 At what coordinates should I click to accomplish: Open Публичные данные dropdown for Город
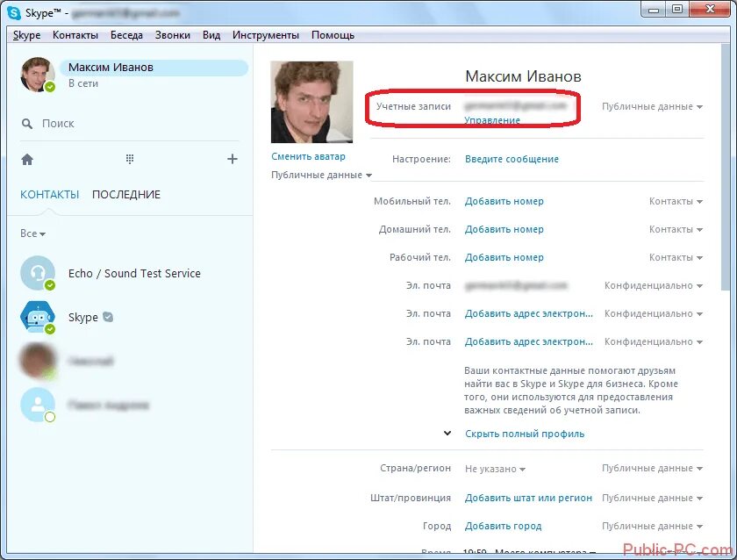pyautogui.click(x=652, y=526)
